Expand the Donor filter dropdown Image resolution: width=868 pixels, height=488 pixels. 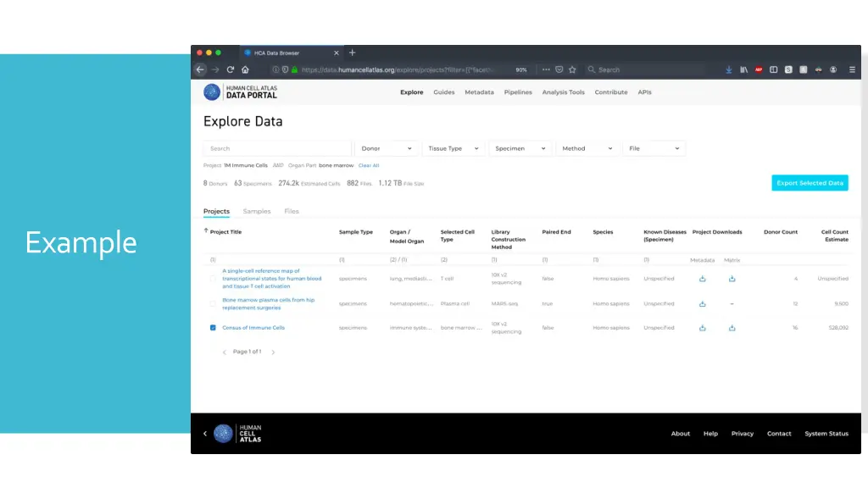(x=387, y=148)
